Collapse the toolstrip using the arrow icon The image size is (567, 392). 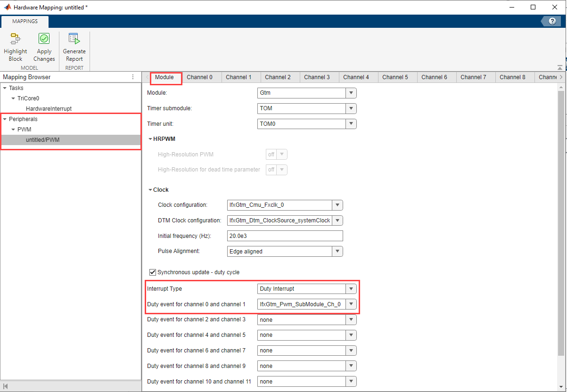click(559, 67)
